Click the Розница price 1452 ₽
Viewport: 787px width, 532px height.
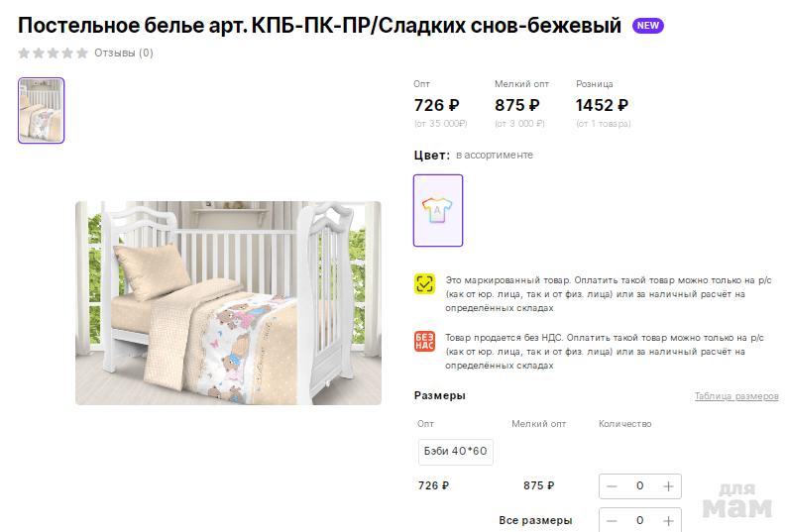point(602,105)
